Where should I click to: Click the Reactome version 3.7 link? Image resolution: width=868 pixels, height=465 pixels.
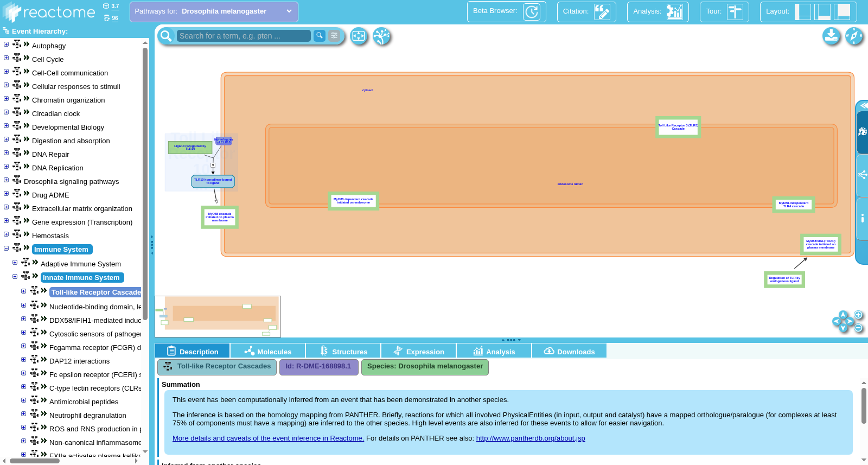pos(115,7)
